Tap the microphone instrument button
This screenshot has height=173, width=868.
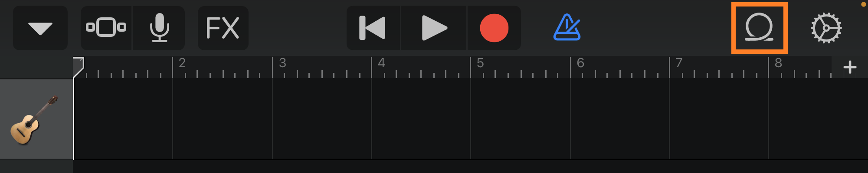pyautogui.click(x=159, y=28)
